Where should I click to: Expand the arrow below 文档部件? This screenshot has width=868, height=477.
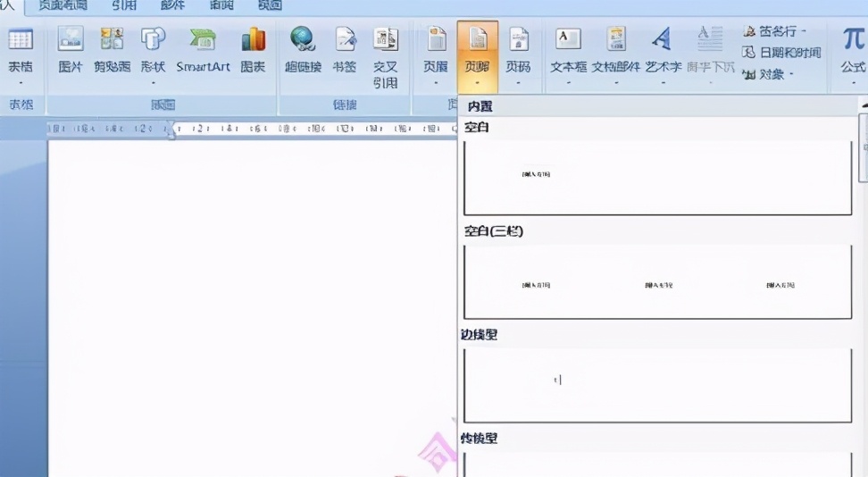(x=615, y=83)
